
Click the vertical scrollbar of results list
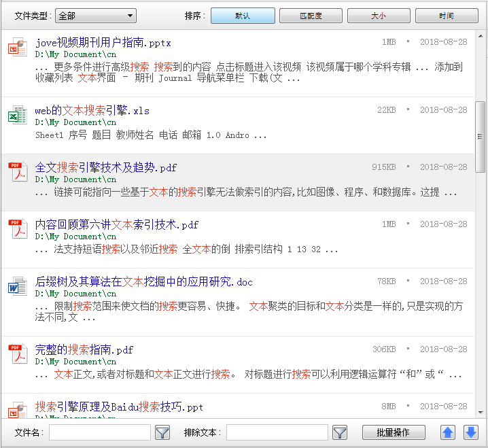tap(481, 136)
